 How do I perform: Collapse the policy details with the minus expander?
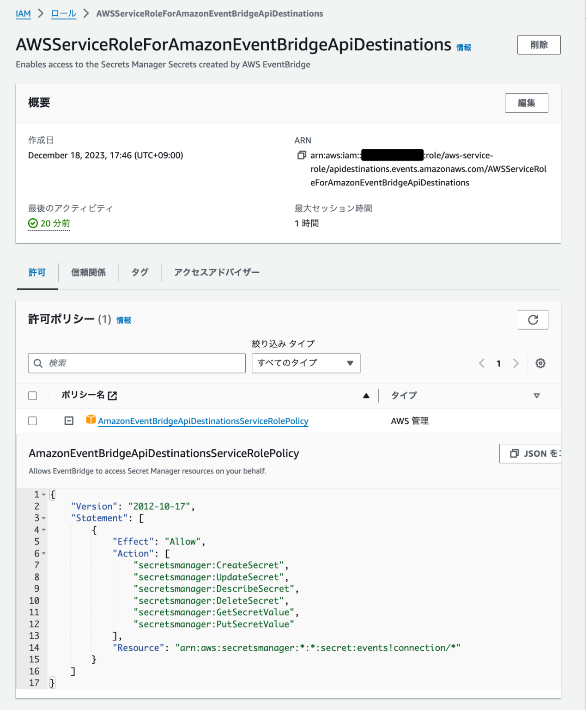[68, 421]
